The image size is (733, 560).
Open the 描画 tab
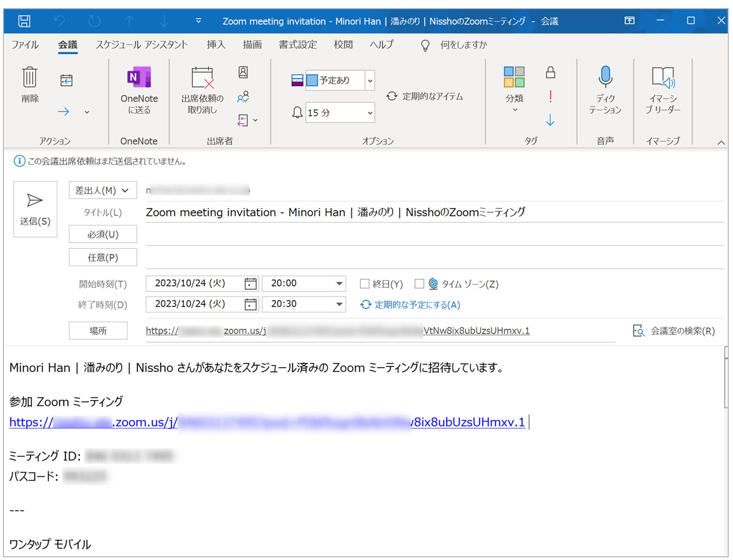pyautogui.click(x=252, y=45)
